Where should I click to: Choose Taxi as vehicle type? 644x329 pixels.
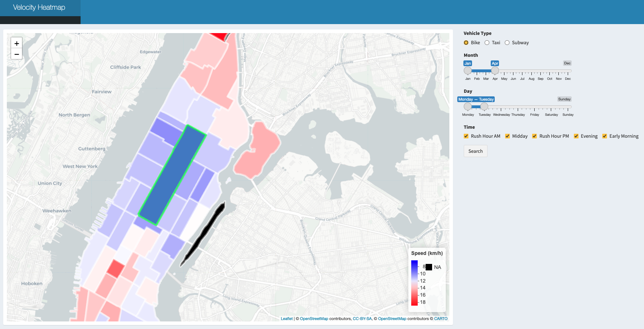click(487, 43)
